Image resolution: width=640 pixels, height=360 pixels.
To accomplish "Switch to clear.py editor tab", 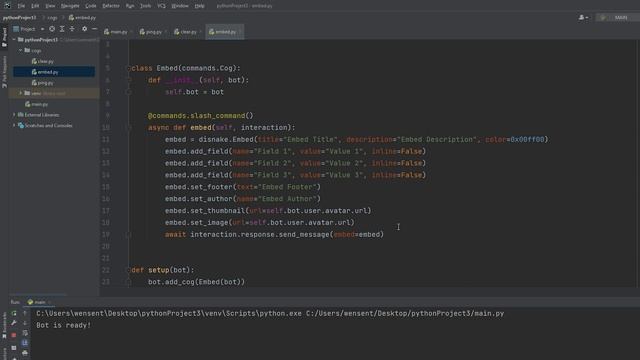I will coord(187,32).
